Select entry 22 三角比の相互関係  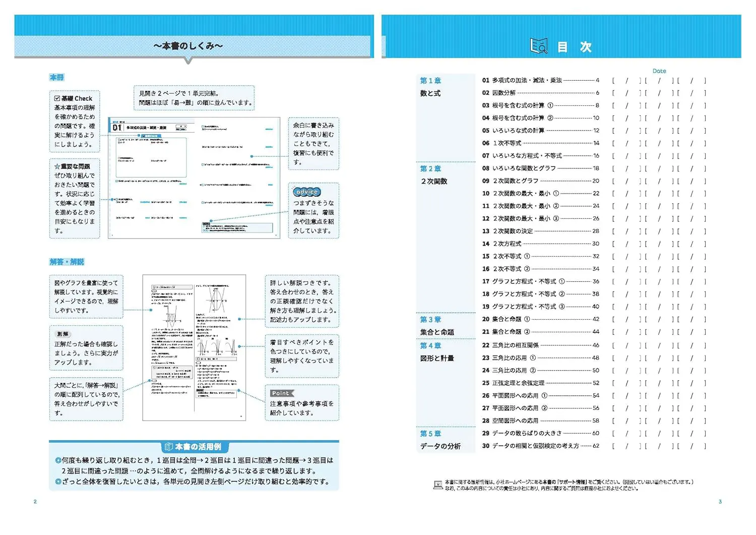pyautogui.click(x=540, y=345)
